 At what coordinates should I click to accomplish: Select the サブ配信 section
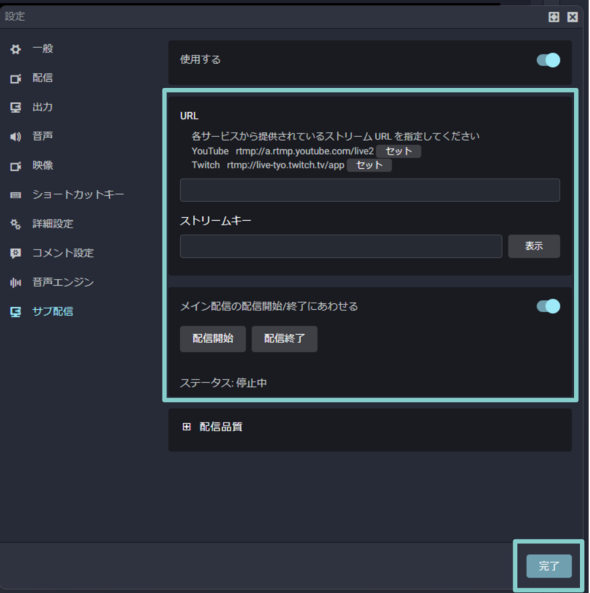[53, 312]
